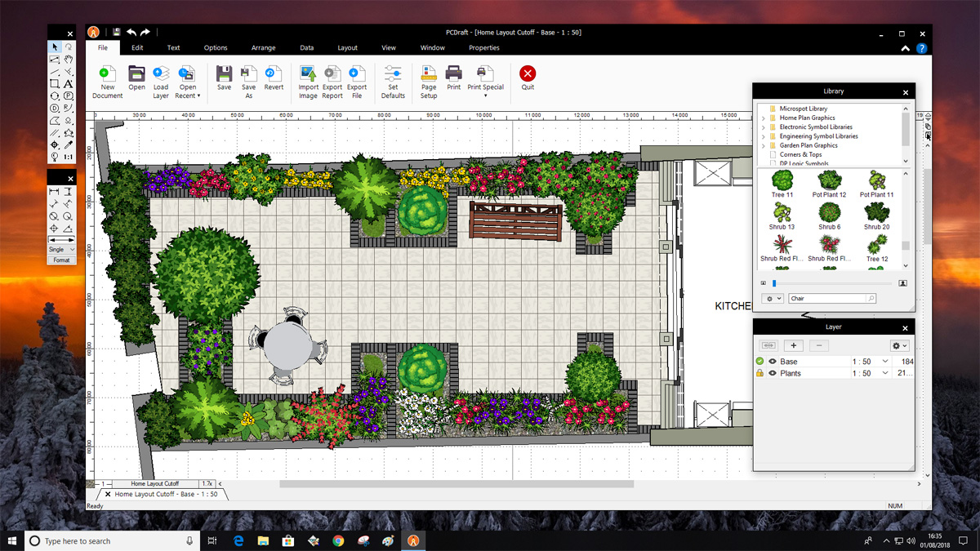Viewport: 980px width, 551px height.
Task: Click the plus button to add a layer
Action: point(794,346)
